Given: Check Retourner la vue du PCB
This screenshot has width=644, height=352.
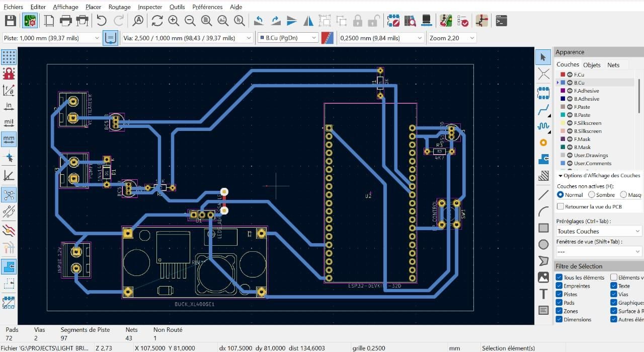Looking at the screenshot, I should (560, 206).
